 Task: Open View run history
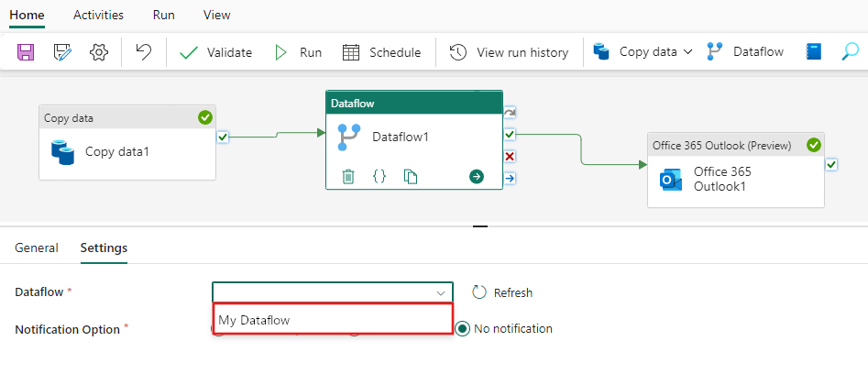[509, 52]
